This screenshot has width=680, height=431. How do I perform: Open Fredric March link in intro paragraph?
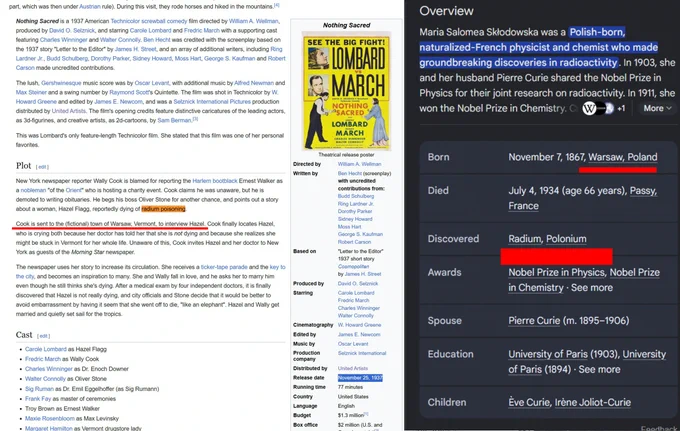[202, 30]
